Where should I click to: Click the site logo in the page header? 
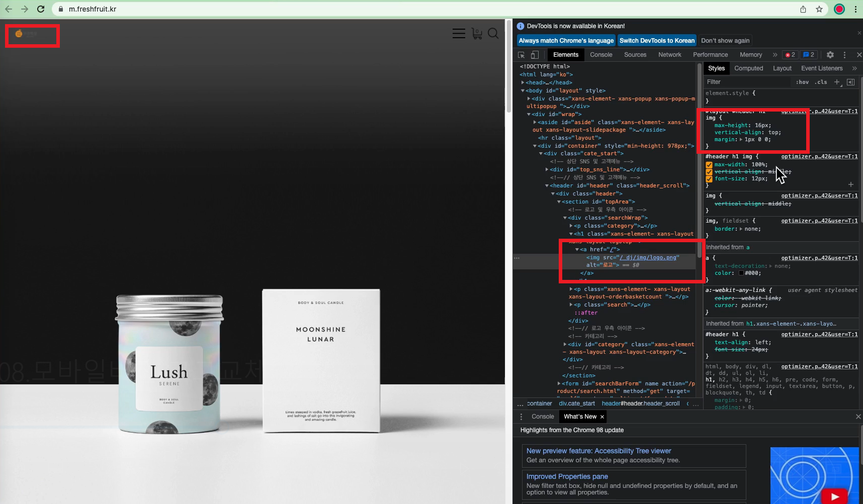[26, 34]
